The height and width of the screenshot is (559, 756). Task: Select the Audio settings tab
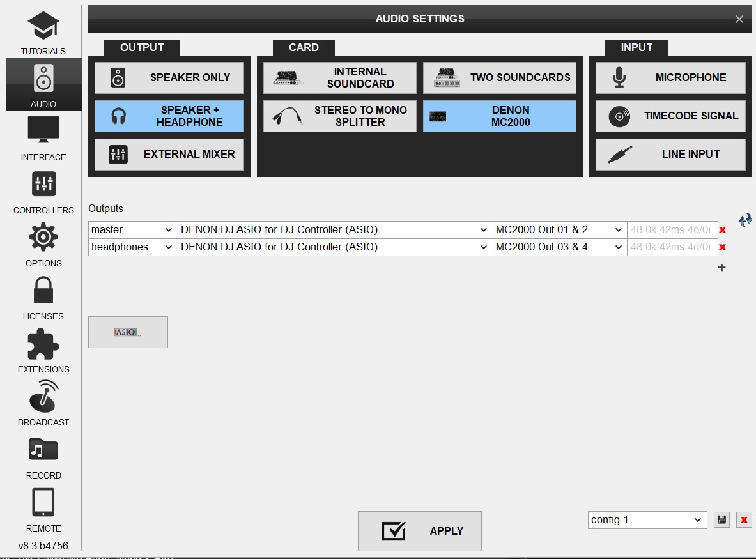pos(43,85)
